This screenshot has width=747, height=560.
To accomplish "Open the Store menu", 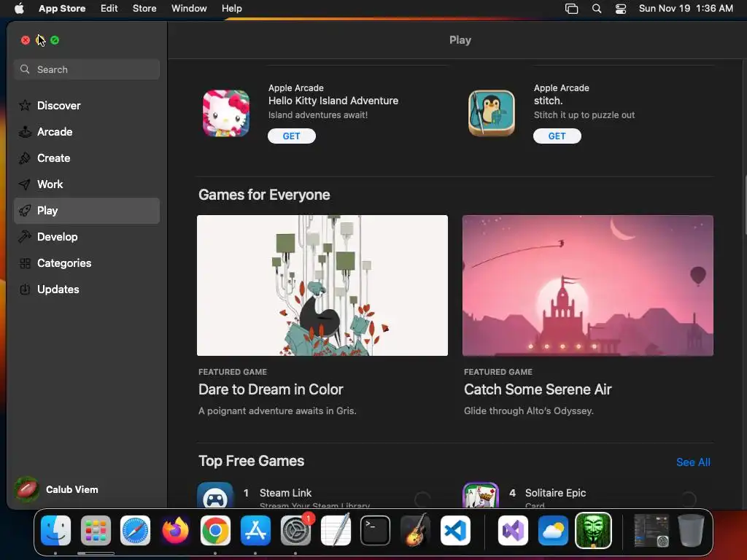I will tap(144, 9).
